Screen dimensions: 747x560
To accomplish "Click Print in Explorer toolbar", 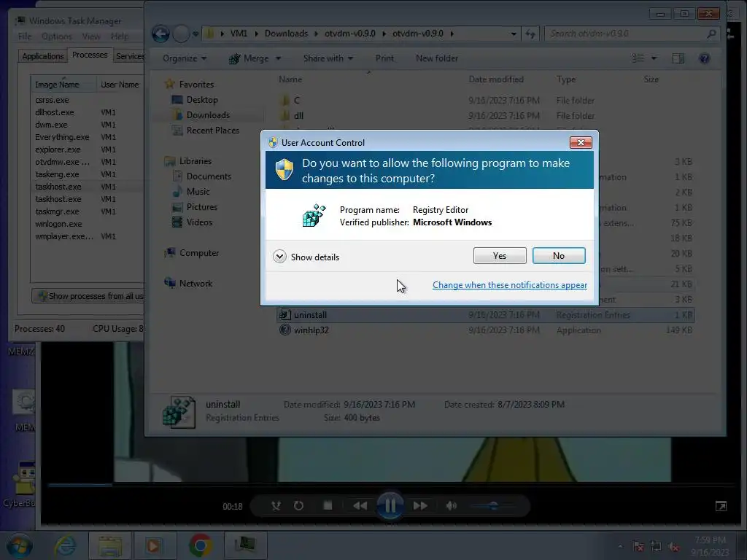I will click(384, 58).
